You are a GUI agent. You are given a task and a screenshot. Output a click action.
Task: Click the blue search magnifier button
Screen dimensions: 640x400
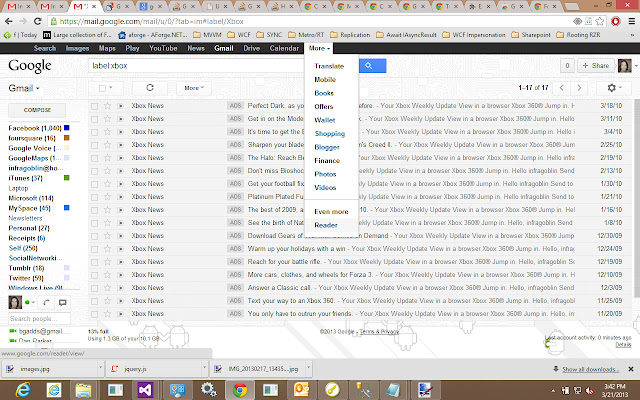pos(372,66)
